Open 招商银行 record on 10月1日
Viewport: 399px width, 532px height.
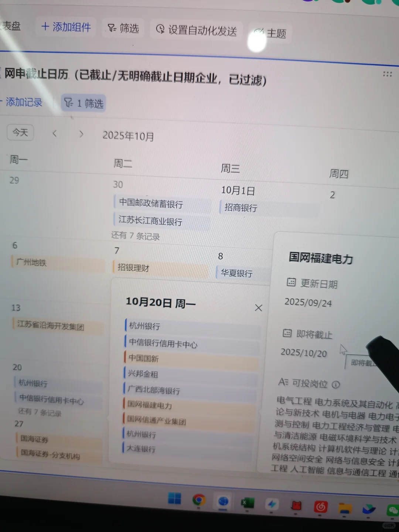[x=269, y=208]
